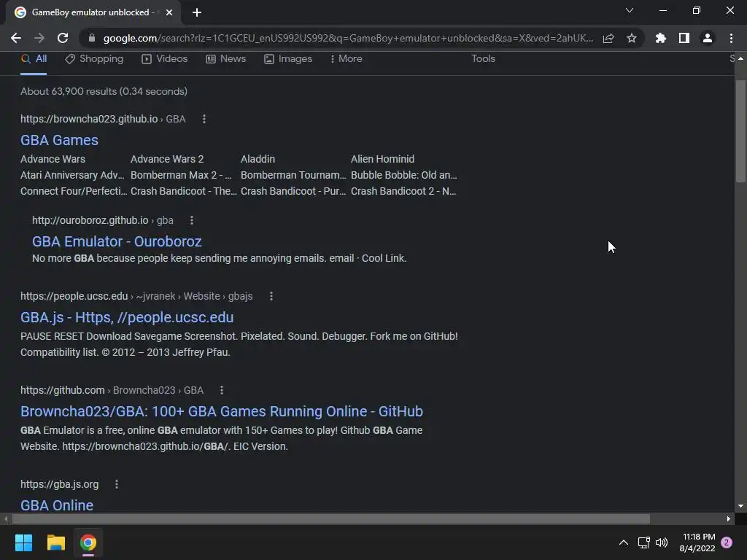Screen dimensions: 747x560
Task: Open options for browncha023.github.io result
Action: click(204, 119)
